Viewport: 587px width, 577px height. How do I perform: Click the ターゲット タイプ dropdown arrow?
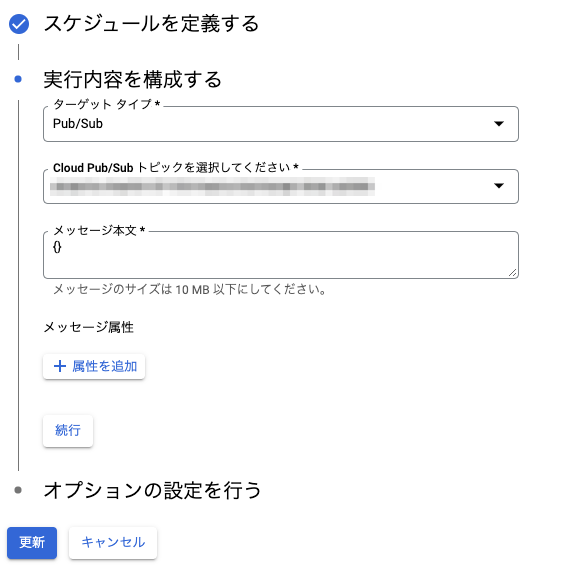tap(499, 124)
